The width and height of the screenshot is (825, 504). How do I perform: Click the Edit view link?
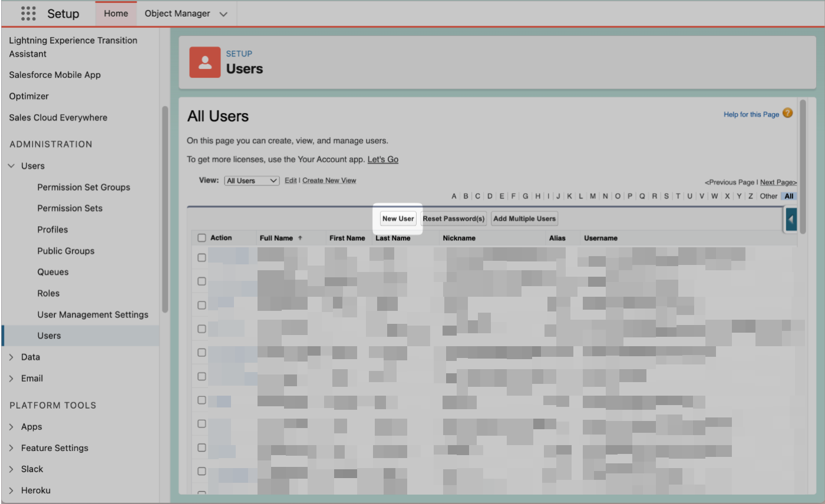pos(291,181)
